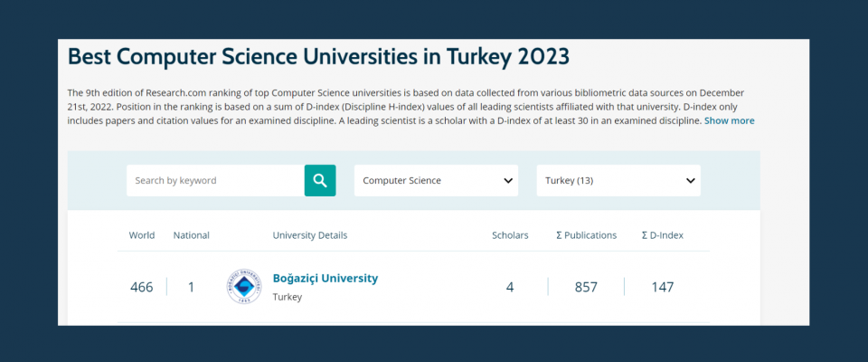The image size is (868, 362).
Task: Click the world rank value 466
Action: click(142, 287)
